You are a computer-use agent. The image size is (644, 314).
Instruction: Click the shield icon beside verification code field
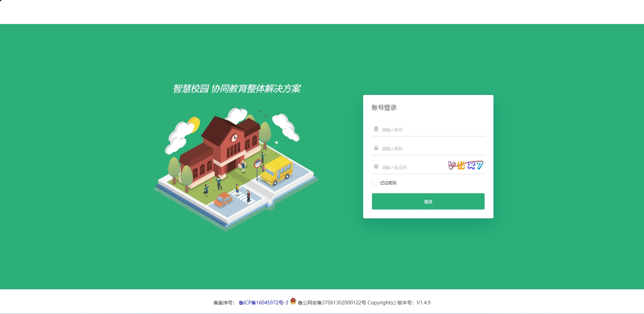(x=375, y=167)
